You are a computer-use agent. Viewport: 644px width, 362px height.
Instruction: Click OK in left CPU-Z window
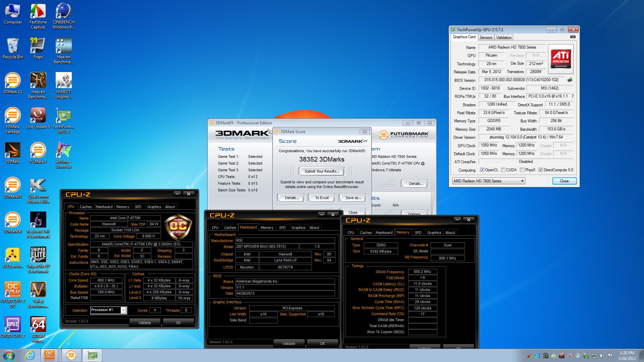point(178,323)
